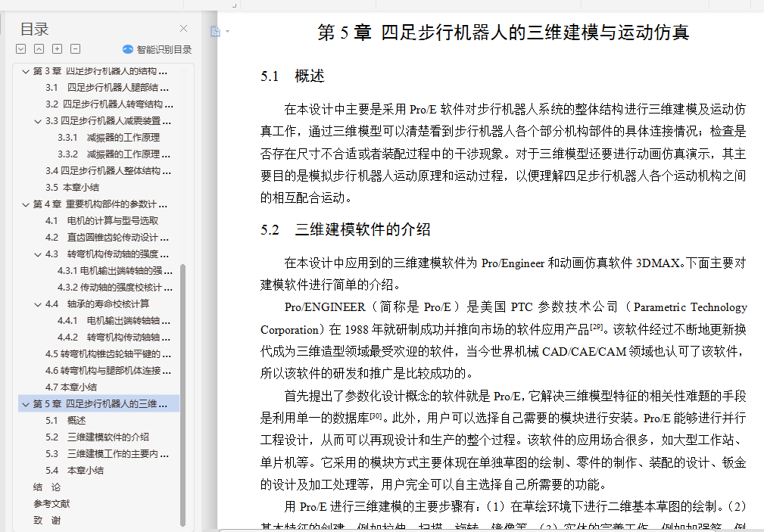Click the plus box icon under 目录
This screenshot has height=532, width=764.
point(57,48)
